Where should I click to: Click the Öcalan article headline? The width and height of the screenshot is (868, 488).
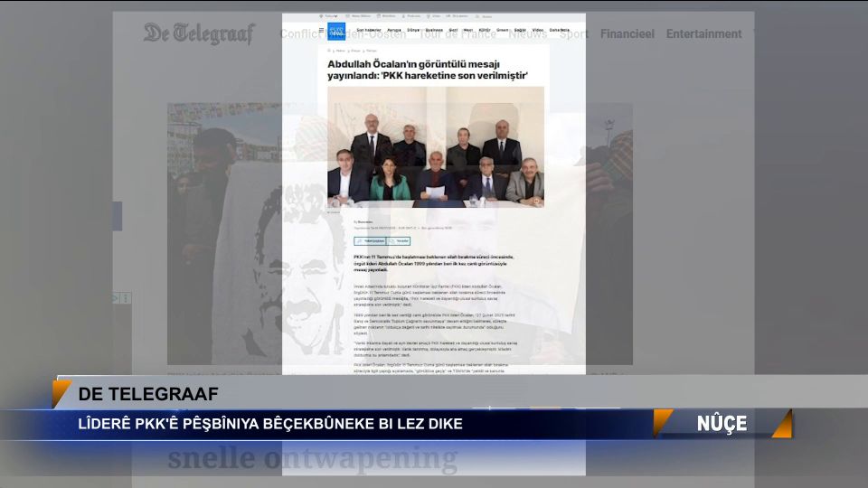(x=428, y=70)
